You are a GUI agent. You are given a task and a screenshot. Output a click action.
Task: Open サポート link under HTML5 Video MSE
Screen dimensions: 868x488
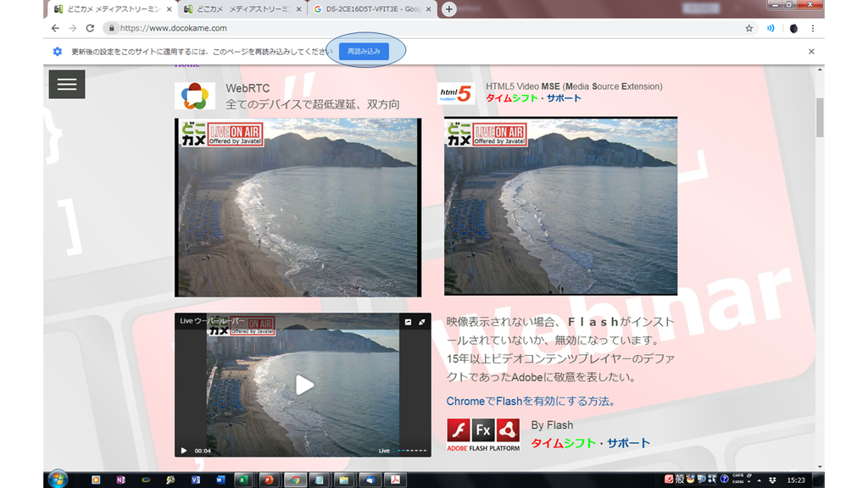pyautogui.click(x=564, y=98)
